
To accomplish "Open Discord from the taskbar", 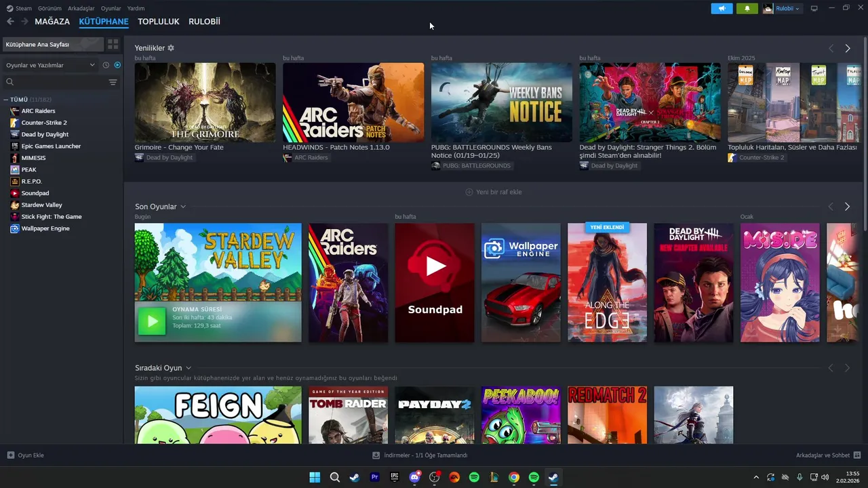I will coord(414,477).
